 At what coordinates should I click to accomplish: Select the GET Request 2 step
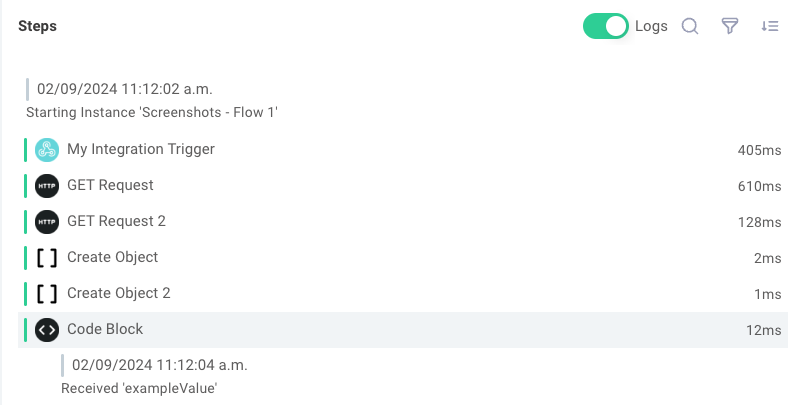(403, 221)
